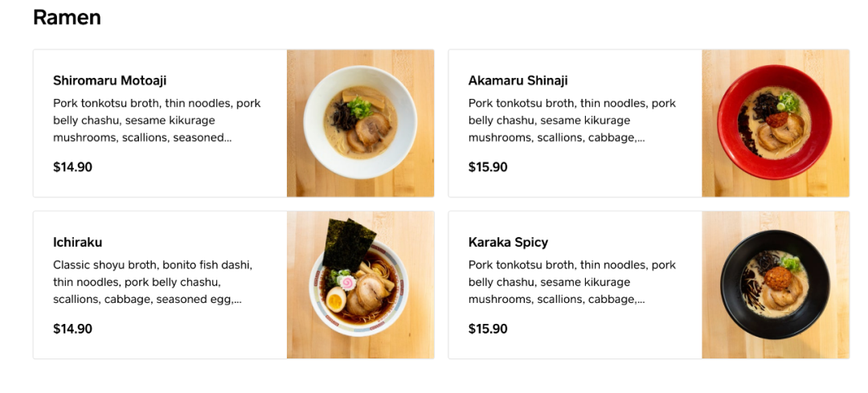Screen dimensions: 868x393
Task: Click the nori seaweed on Ichiraku photo
Action: click(x=349, y=243)
